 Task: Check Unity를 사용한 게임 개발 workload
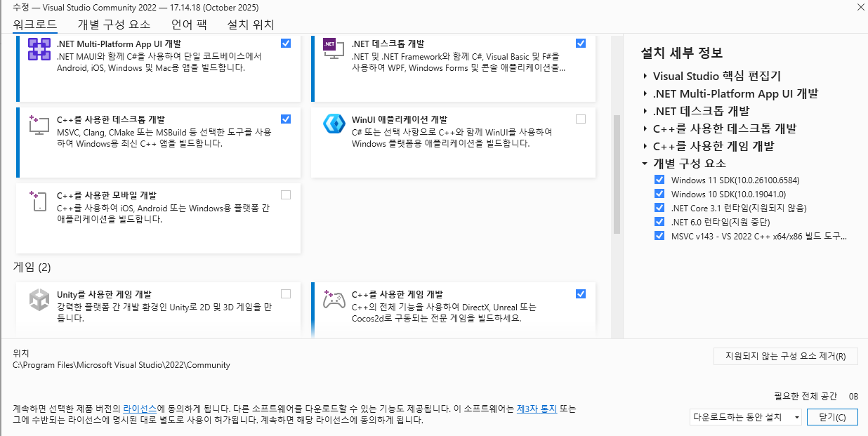click(x=286, y=293)
